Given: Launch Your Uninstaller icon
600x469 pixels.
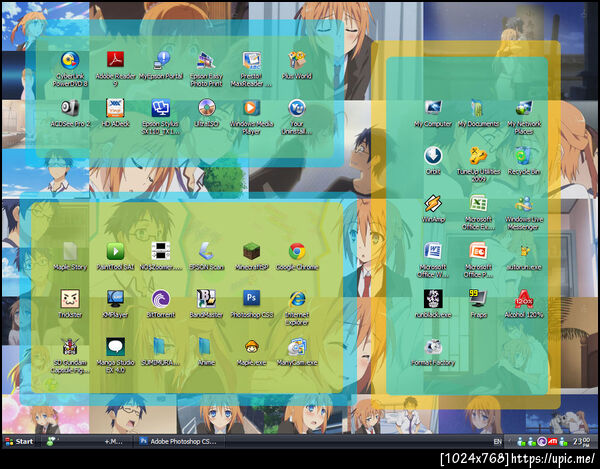Looking at the screenshot, I should click(x=297, y=108).
